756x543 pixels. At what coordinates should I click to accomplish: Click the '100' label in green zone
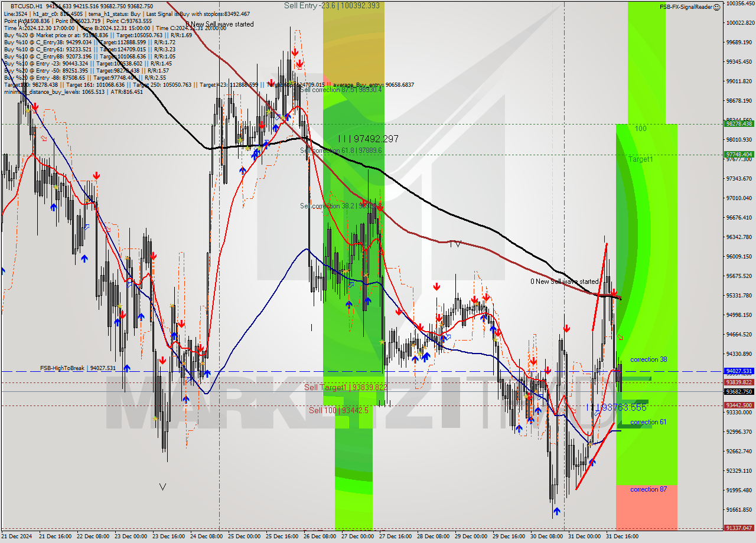(x=641, y=128)
